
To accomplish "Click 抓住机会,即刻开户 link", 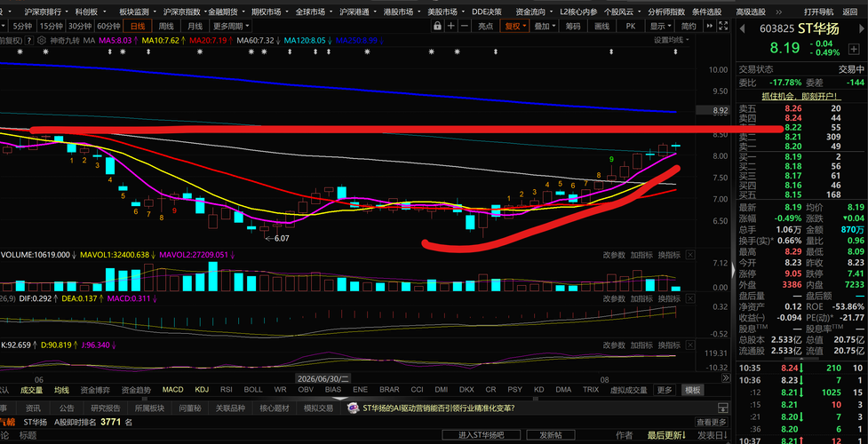I will 801,96.
